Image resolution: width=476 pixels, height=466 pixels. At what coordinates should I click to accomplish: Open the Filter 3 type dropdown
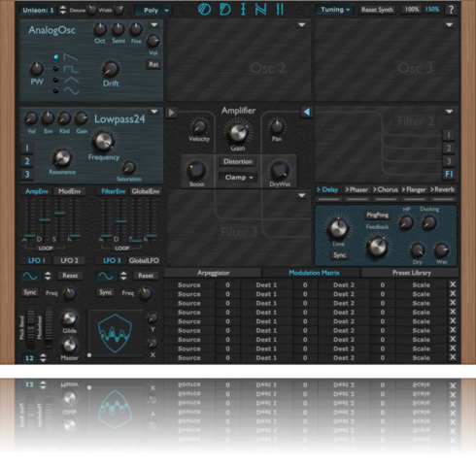(x=301, y=195)
